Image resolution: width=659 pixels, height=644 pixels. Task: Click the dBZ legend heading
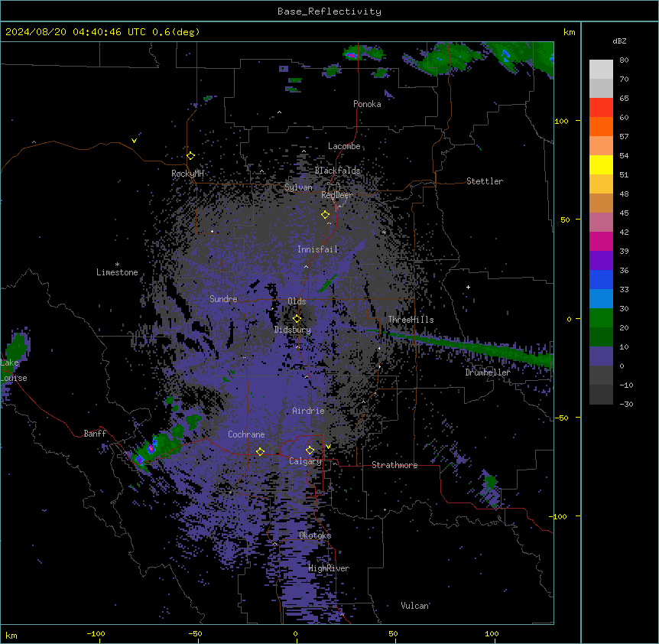[619, 41]
